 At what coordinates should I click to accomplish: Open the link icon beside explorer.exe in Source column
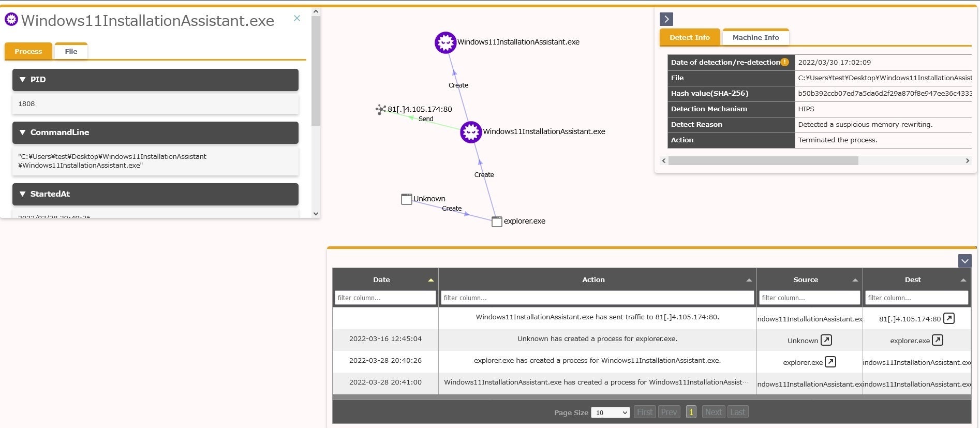point(830,362)
